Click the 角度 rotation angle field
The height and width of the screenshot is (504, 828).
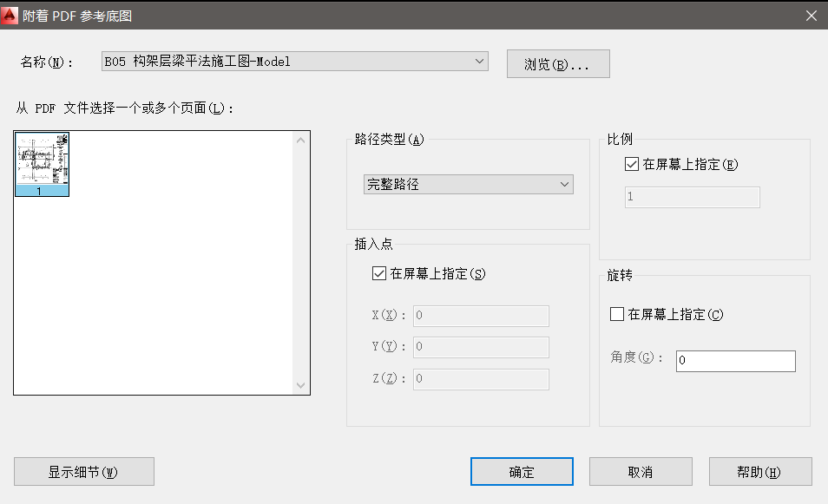[735, 361]
